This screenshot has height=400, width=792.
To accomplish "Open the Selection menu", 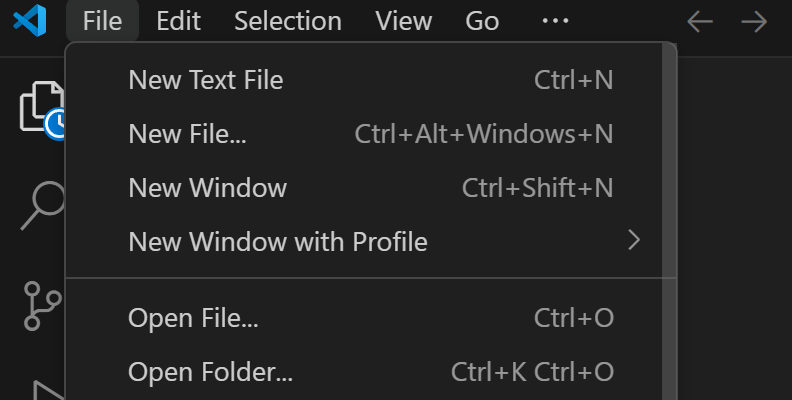I will (x=288, y=21).
